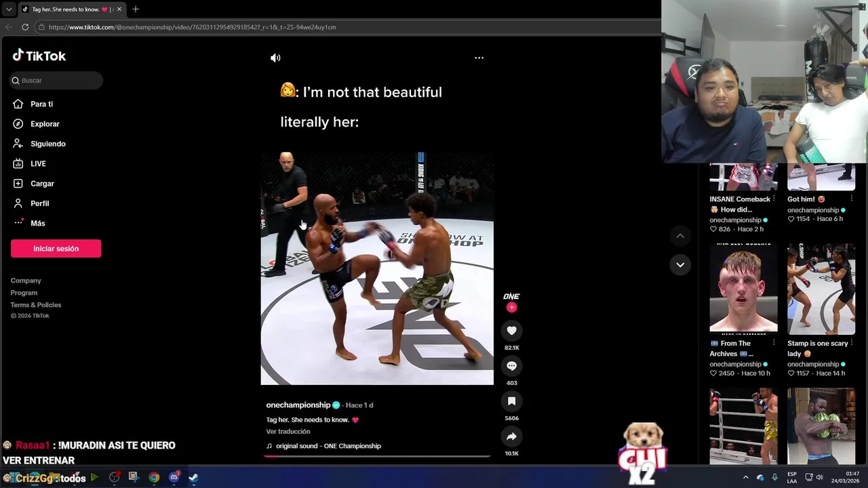Open Steam in the taskbar

[x=193, y=477]
